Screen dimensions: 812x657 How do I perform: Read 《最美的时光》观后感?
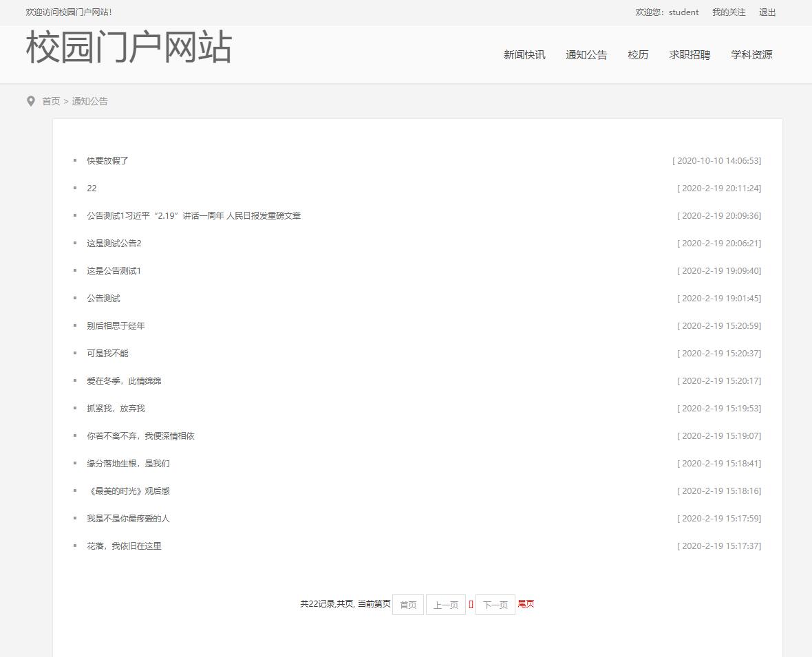pyautogui.click(x=129, y=491)
